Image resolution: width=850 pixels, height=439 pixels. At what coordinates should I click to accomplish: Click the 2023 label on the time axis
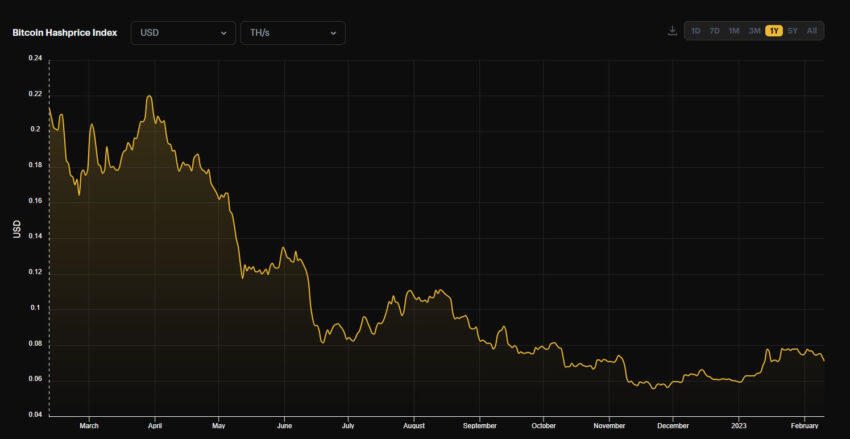(x=738, y=426)
